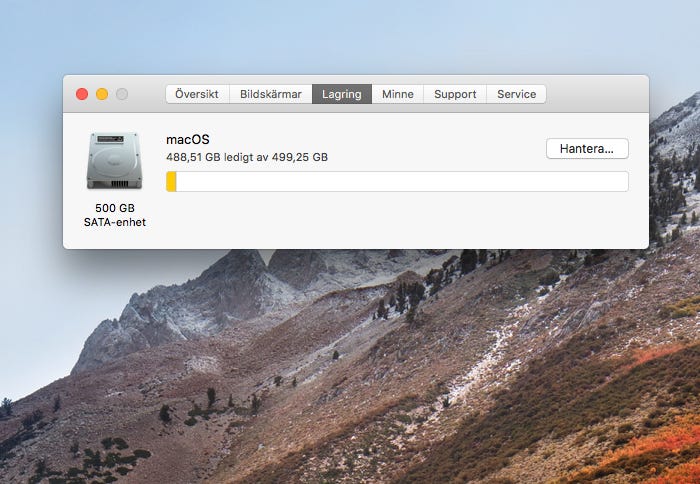Open the Bildskärmar tab
The width and height of the screenshot is (700, 484).
click(x=271, y=94)
